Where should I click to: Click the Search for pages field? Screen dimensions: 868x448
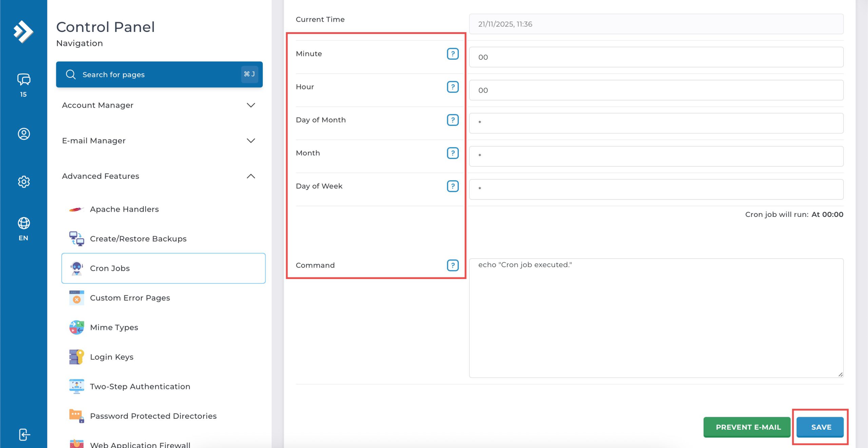(159, 74)
